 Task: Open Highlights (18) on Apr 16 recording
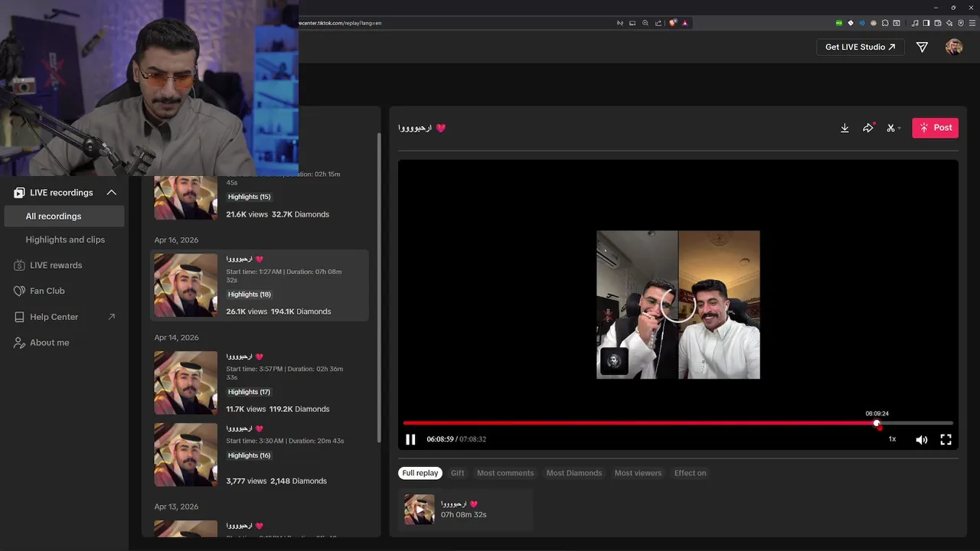tap(249, 294)
